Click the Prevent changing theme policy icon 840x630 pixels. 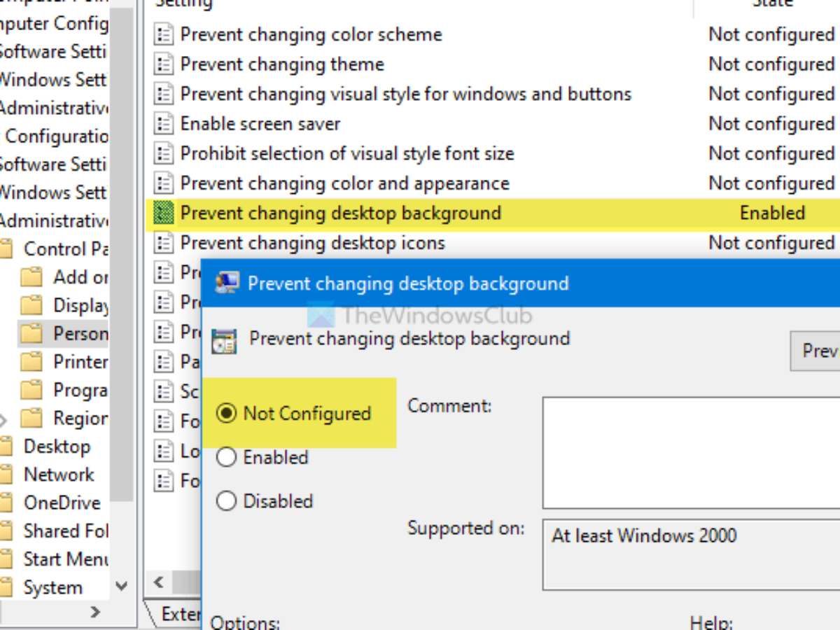pos(163,64)
